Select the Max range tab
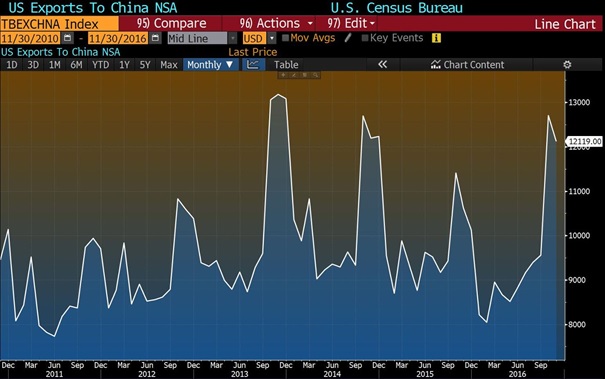605x379 pixels. coord(169,64)
